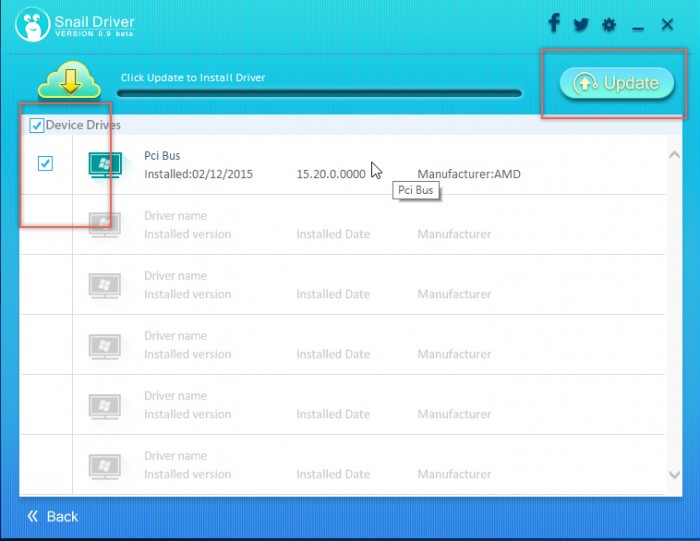Open the Twitter bird icon
The image size is (700, 541).
click(581, 24)
